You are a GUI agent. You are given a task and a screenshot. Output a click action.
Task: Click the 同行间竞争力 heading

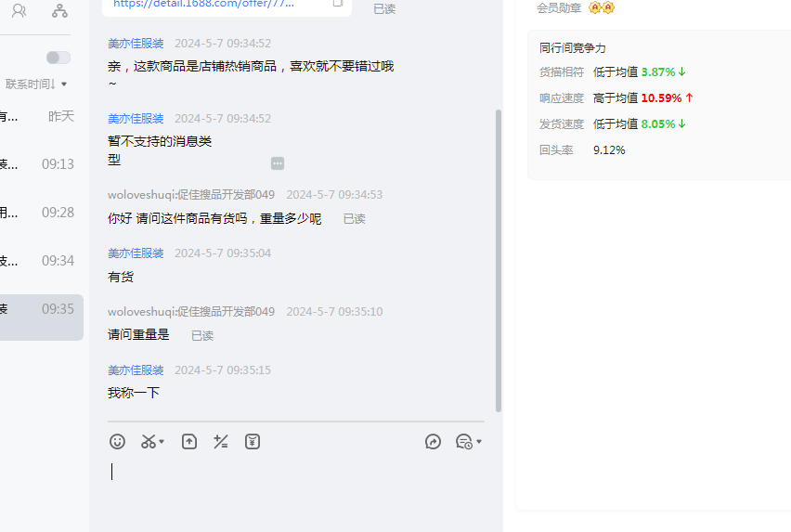(572, 48)
